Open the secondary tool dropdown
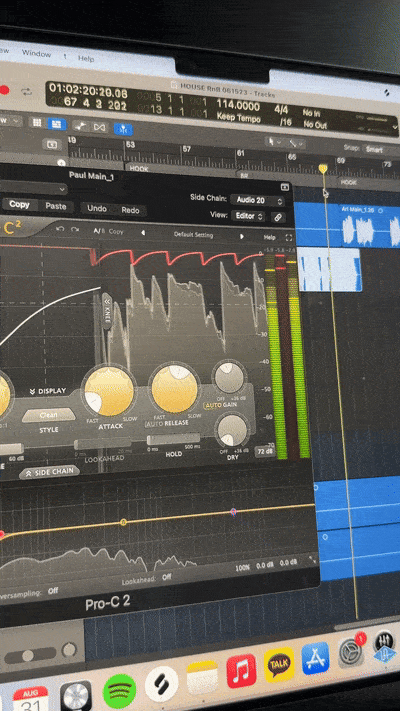400x711 pixels. (x=297, y=144)
